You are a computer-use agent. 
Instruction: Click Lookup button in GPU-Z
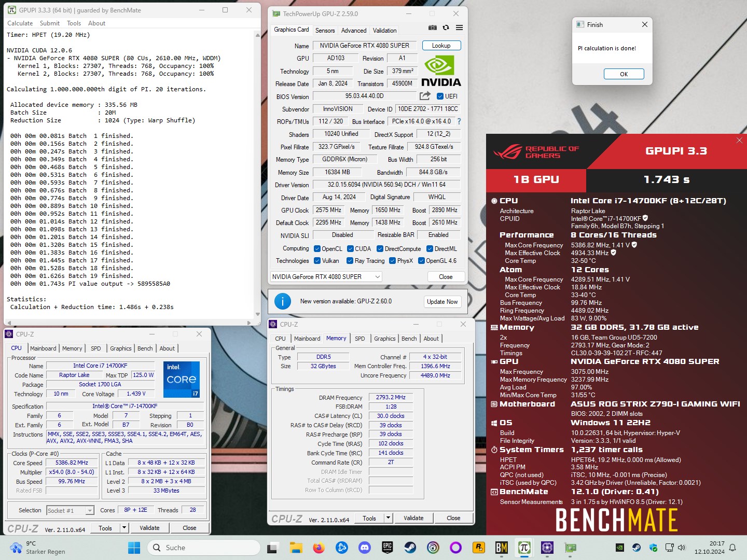coord(441,46)
